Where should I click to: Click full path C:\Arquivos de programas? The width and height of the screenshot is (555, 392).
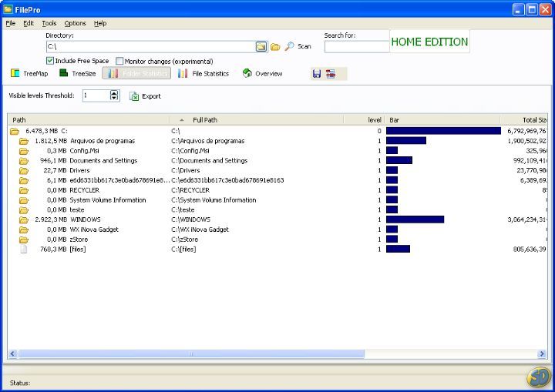(208, 141)
